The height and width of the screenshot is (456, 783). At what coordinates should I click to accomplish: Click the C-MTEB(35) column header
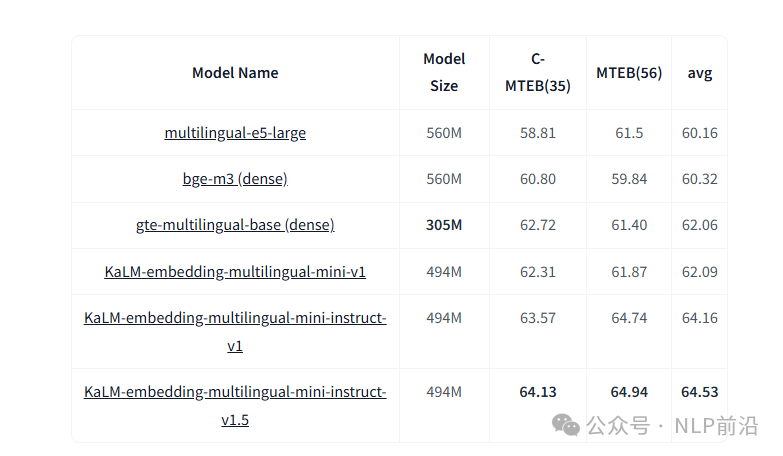tap(538, 72)
